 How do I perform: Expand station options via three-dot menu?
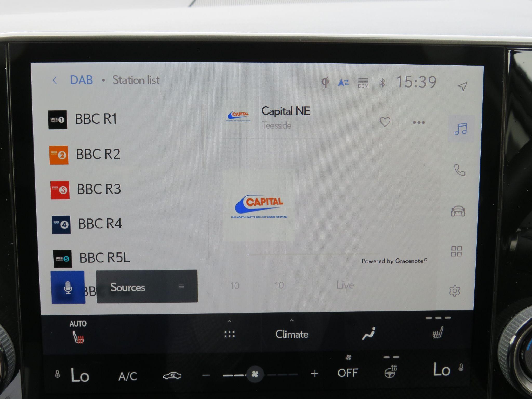tap(418, 122)
